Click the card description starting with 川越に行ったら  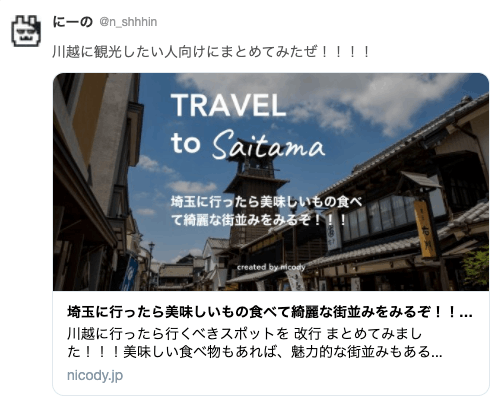tap(255, 342)
